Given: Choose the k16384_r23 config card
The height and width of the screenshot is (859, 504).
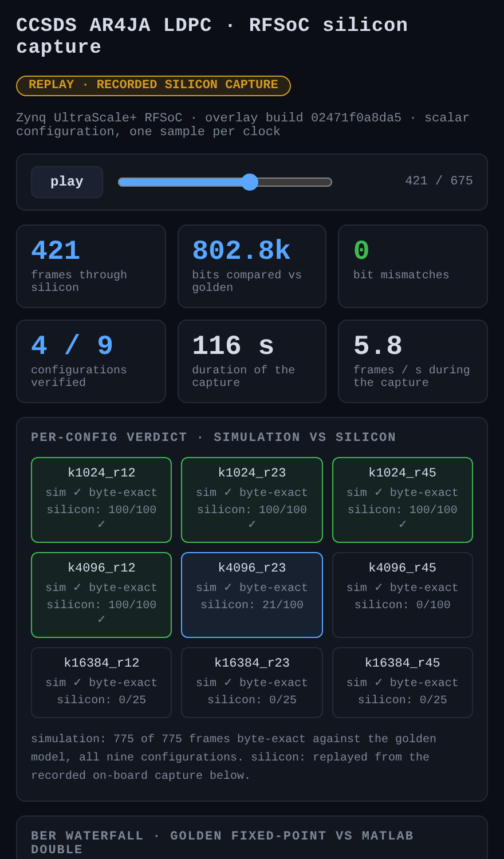Looking at the screenshot, I should (x=252, y=683).
